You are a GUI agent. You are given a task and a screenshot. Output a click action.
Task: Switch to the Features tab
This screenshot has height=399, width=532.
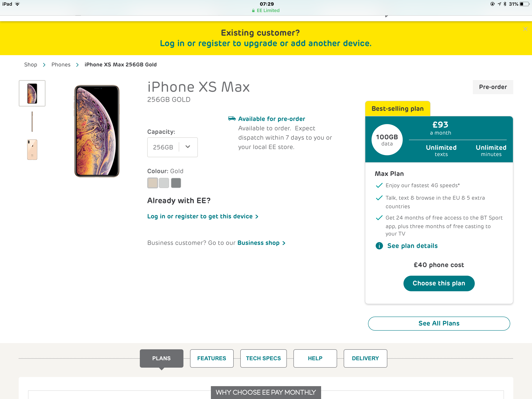coord(212,358)
